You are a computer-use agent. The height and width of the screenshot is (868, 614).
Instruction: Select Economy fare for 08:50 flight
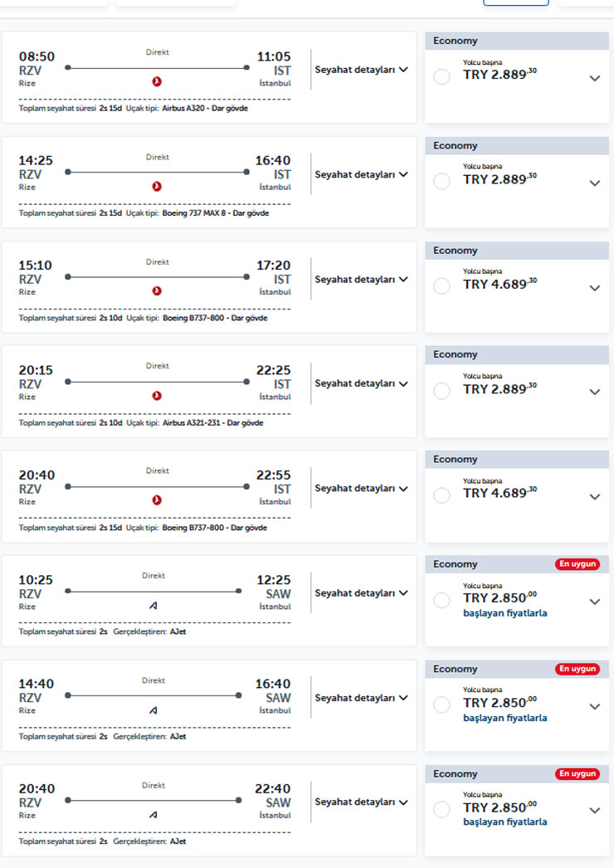point(442,76)
